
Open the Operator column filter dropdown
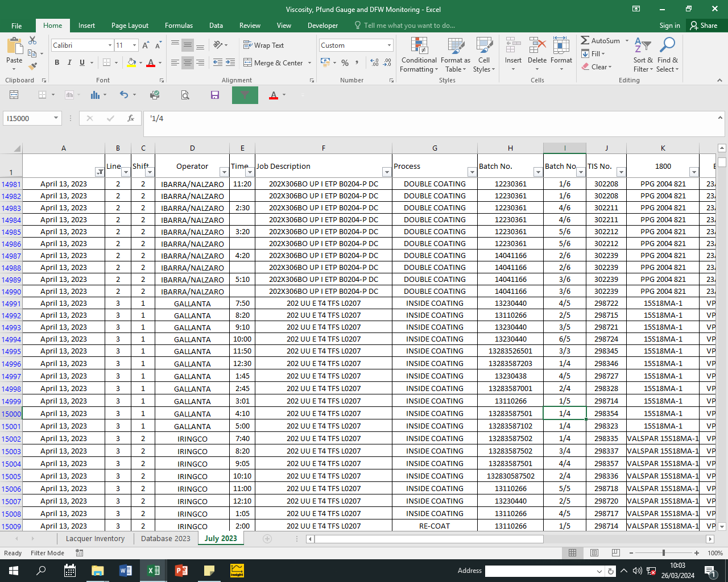(225, 172)
